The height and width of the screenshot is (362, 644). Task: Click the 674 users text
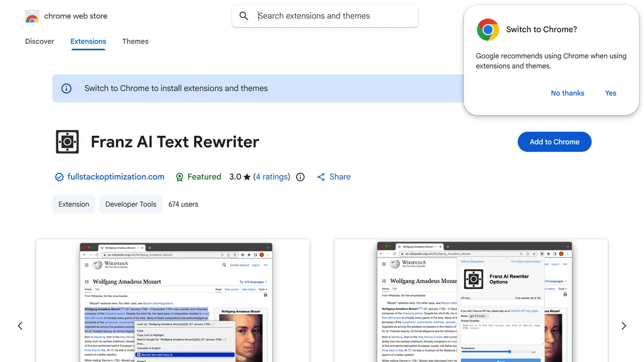[184, 204]
